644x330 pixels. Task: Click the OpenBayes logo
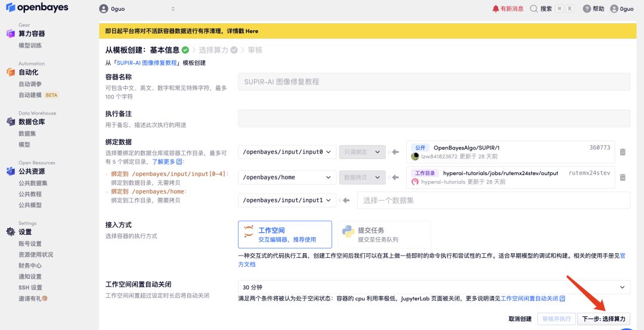pos(37,8)
